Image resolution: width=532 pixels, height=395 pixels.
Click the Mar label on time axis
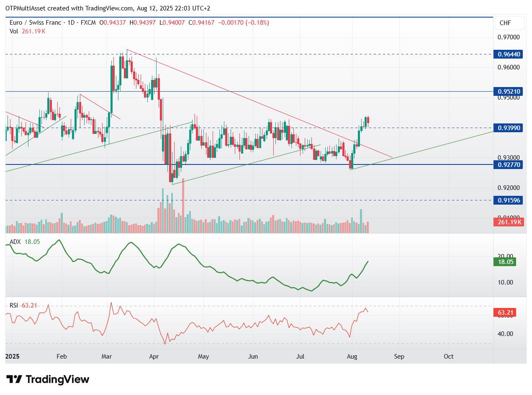(107, 357)
